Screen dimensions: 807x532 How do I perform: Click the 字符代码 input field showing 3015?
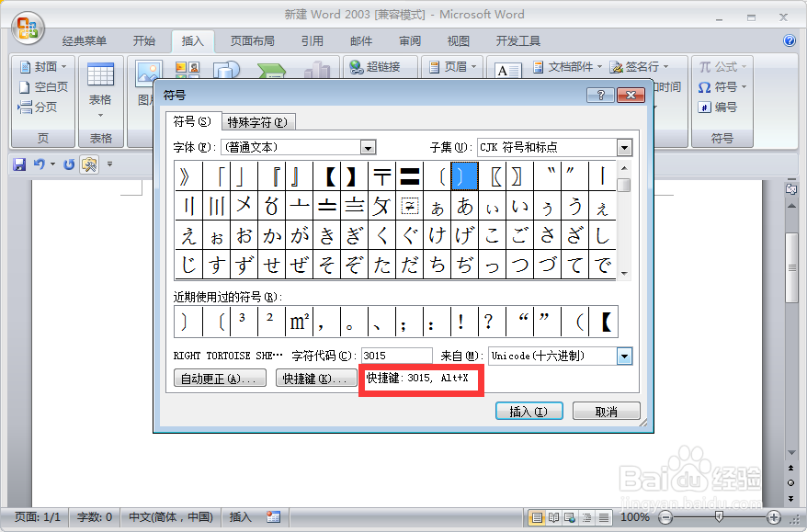tap(396, 356)
